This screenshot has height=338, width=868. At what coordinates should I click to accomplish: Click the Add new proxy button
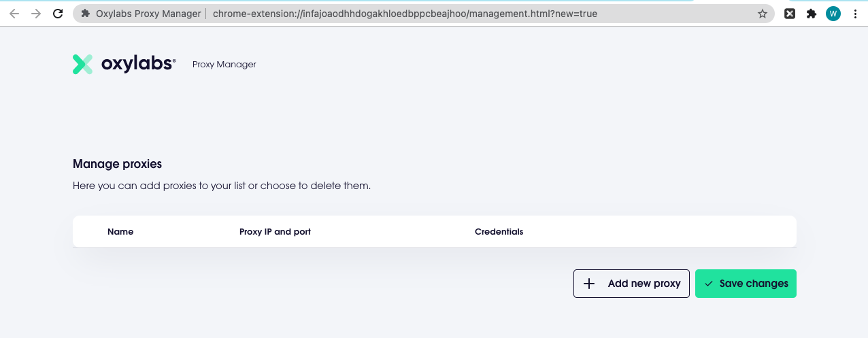click(631, 284)
